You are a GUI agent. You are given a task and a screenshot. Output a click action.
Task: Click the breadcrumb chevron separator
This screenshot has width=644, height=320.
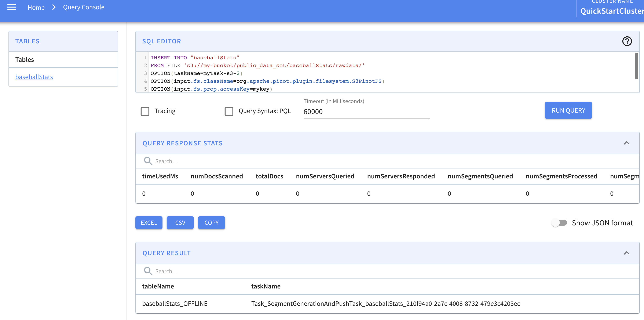(x=54, y=7)
